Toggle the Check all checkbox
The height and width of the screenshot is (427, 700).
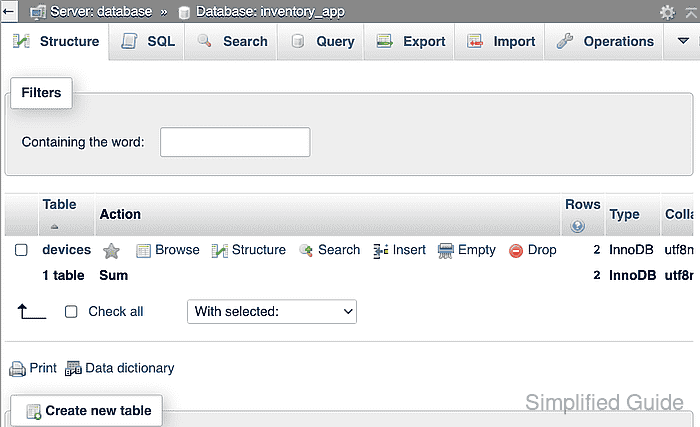71,311
